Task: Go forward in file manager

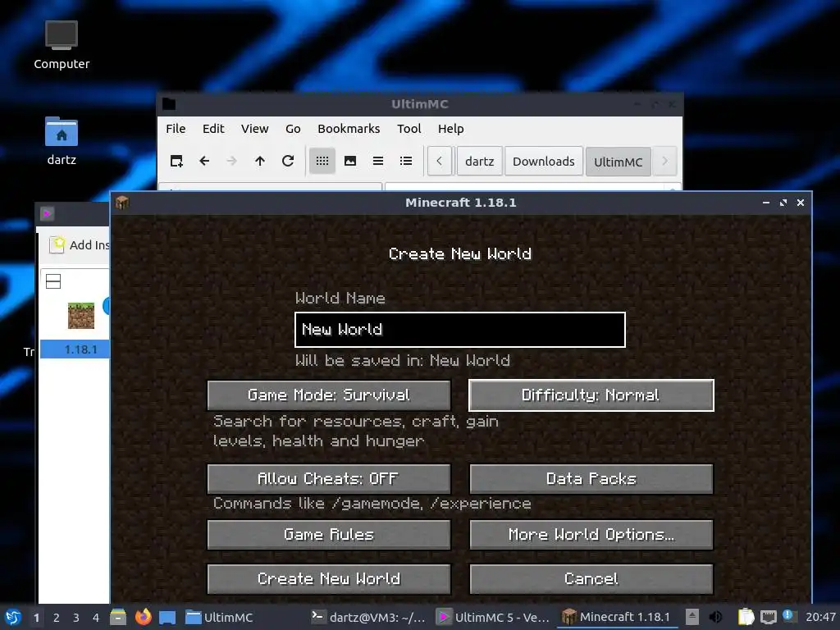Action: tap(231, 161)
